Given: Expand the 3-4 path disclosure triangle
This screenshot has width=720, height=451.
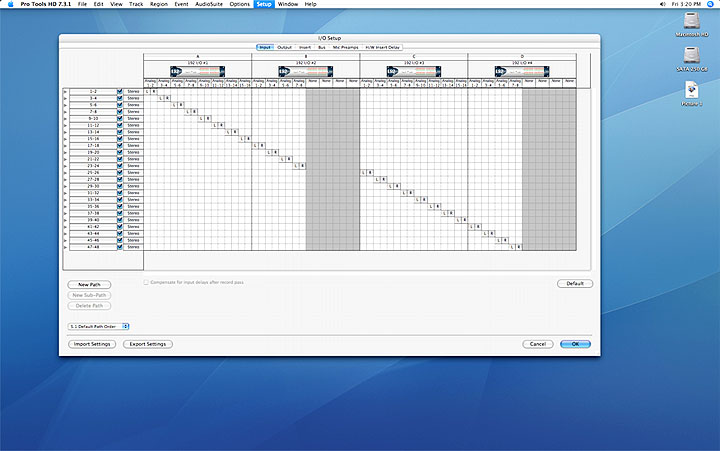Looking at the screenshot, I should [65, 98].
